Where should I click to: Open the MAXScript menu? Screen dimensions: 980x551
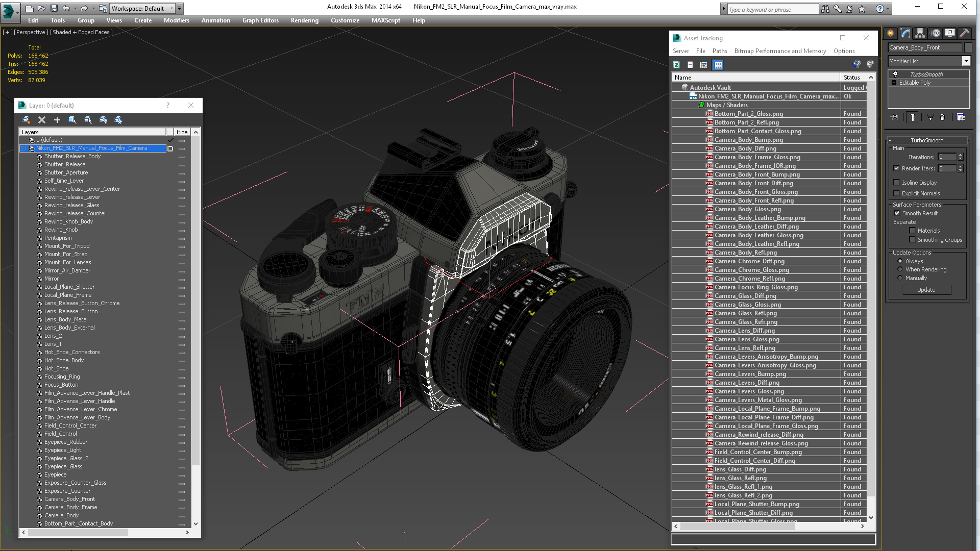point(386,20)
